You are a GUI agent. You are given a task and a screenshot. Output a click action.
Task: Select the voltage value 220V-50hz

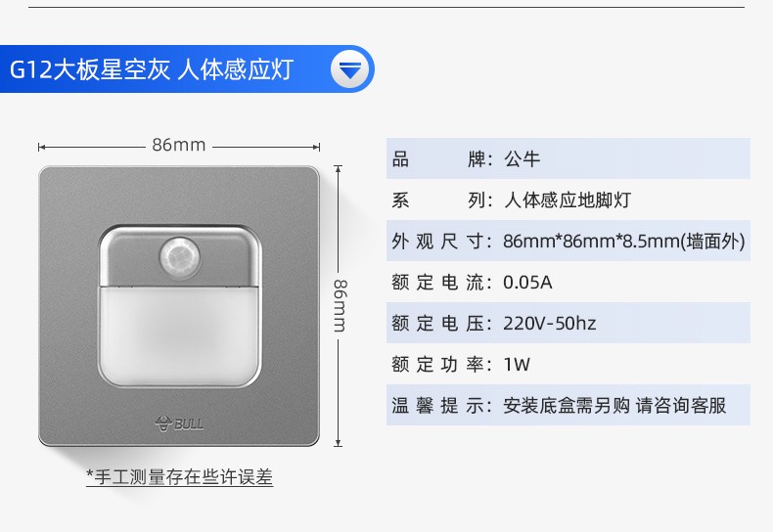tap(549, 323)
